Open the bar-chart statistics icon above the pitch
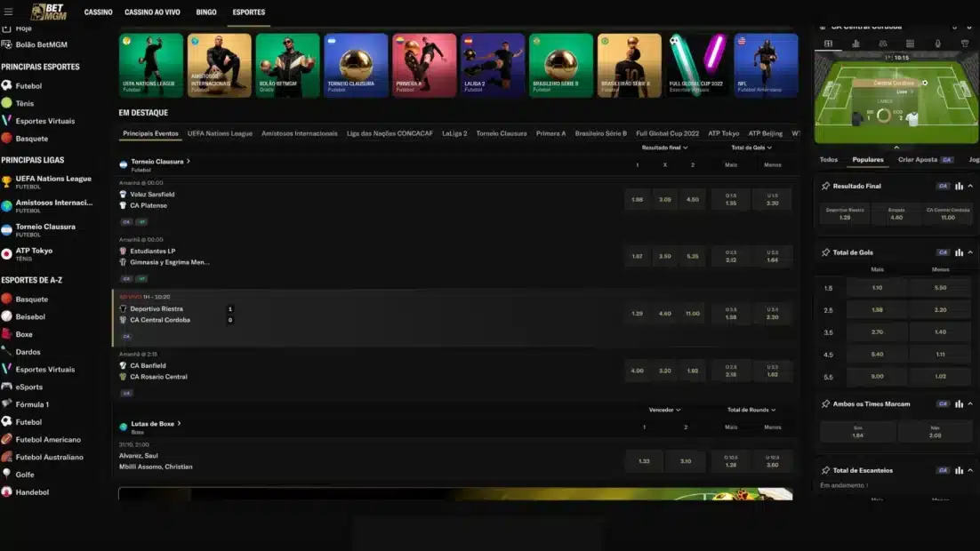This screenshot has width=980, height=551. pos(855,44)
